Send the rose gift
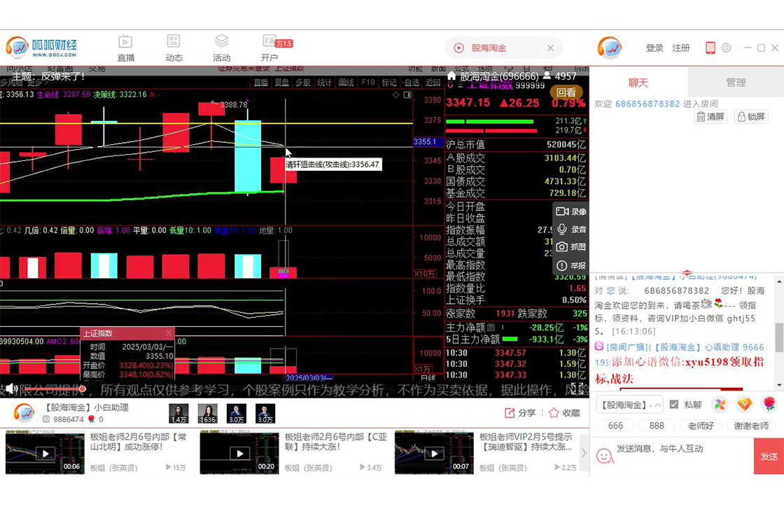Viewport: 784px width, 532px height. (769, 405)
